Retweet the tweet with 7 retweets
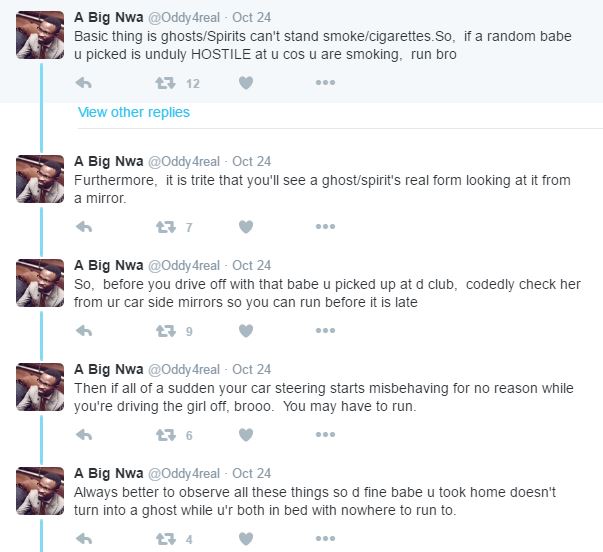The width and height of the screenshot is (603, 552). 166,227
